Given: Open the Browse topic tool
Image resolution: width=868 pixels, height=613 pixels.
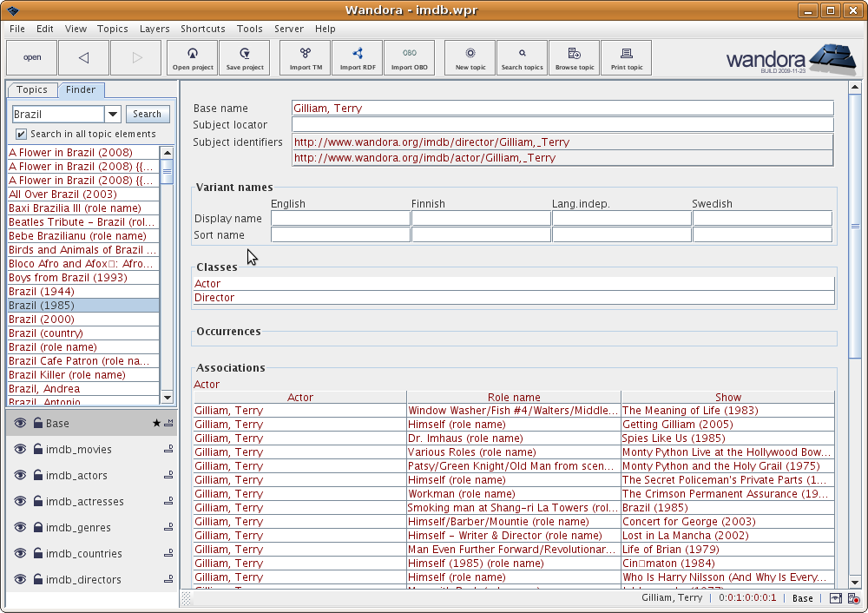Looking at the screenshot, I should coord(574,57).
